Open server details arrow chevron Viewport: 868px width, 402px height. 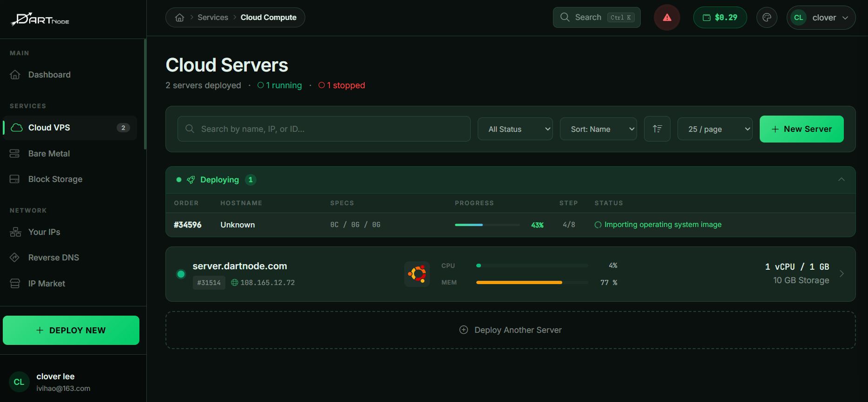[842, 274]
